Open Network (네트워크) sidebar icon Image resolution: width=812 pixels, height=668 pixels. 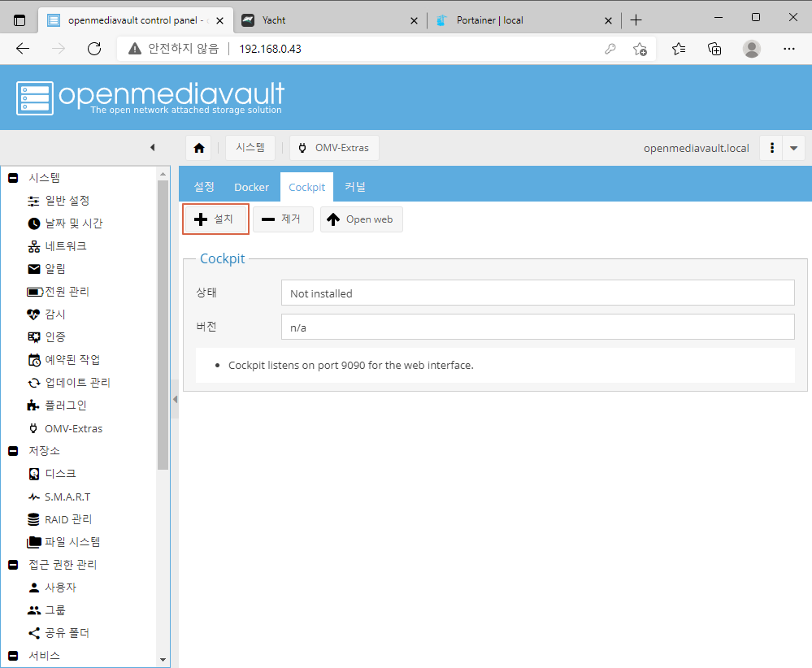[33, 246]
